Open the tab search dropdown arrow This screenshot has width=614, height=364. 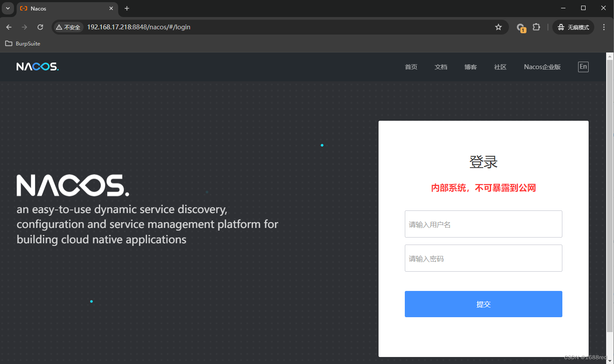7,8
